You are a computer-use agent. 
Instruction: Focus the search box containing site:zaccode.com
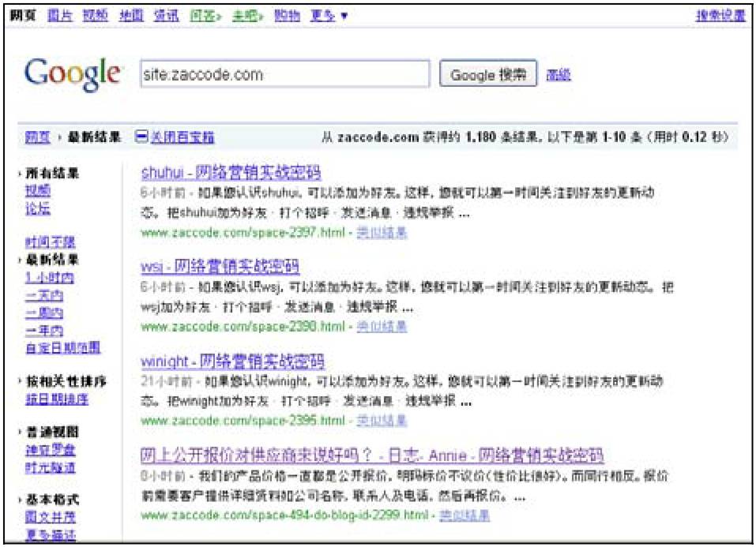(284, 74)
